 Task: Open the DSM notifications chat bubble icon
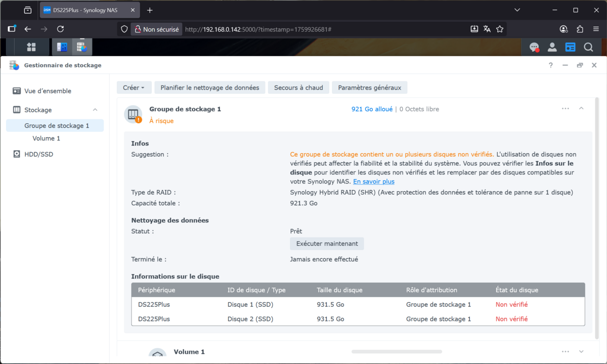coord(534,47)
